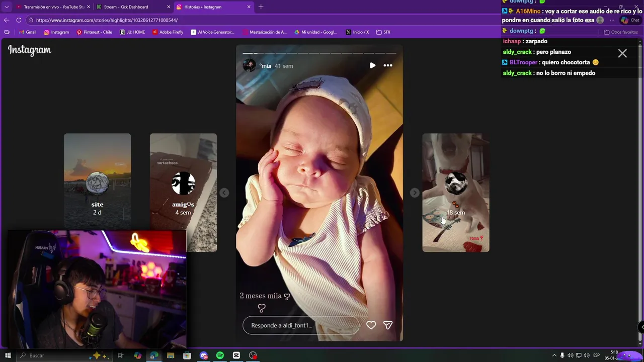Click the ESP language indicator

coord(596,355)
